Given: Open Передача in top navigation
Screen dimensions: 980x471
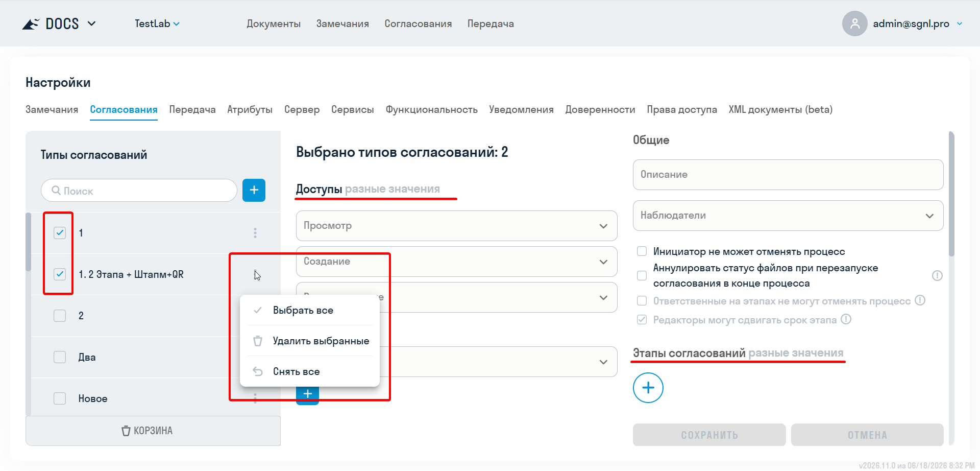Looking at the screenshot, I should pos(491,23).
